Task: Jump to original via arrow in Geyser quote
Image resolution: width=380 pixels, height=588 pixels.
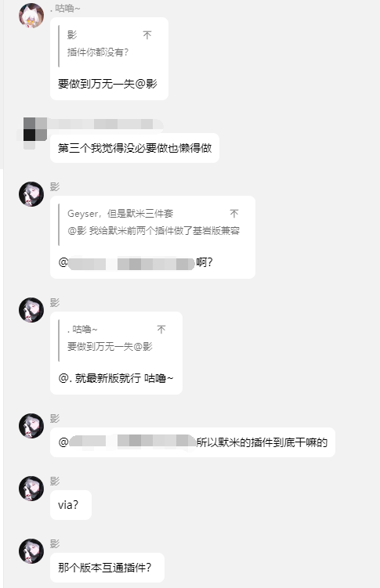Action: coord(234,214)
